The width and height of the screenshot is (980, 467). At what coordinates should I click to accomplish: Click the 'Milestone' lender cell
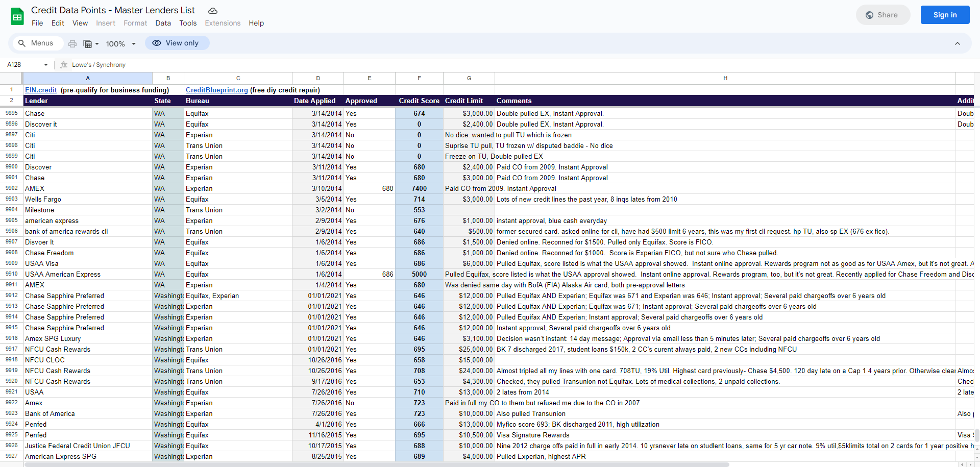88,210
